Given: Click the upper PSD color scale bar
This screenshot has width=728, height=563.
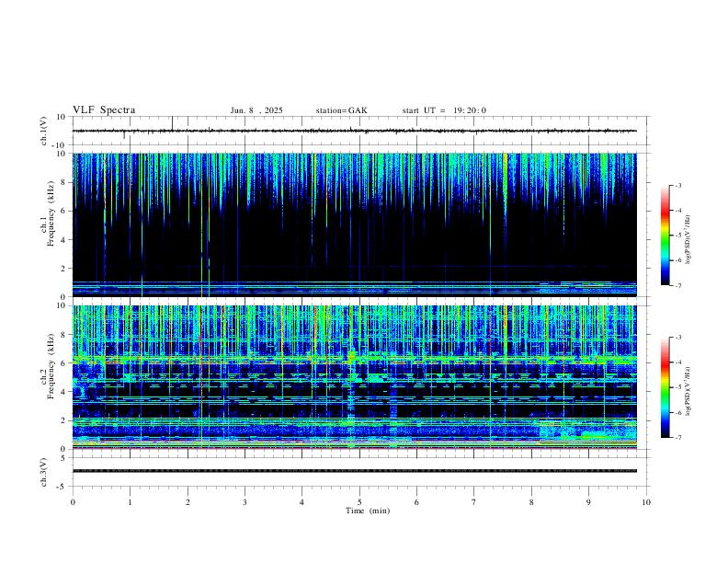Looking at the screenshot, I should coord(665,236).
